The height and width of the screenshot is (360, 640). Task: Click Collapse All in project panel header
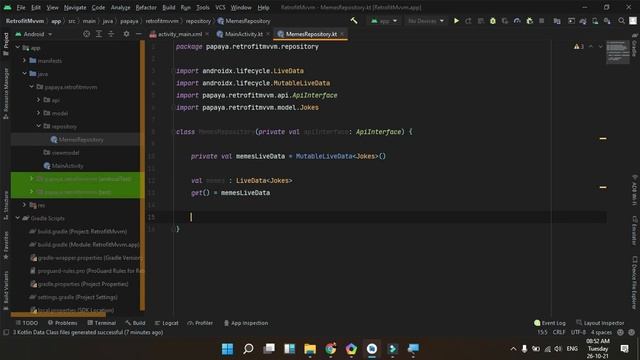point(111,34)
